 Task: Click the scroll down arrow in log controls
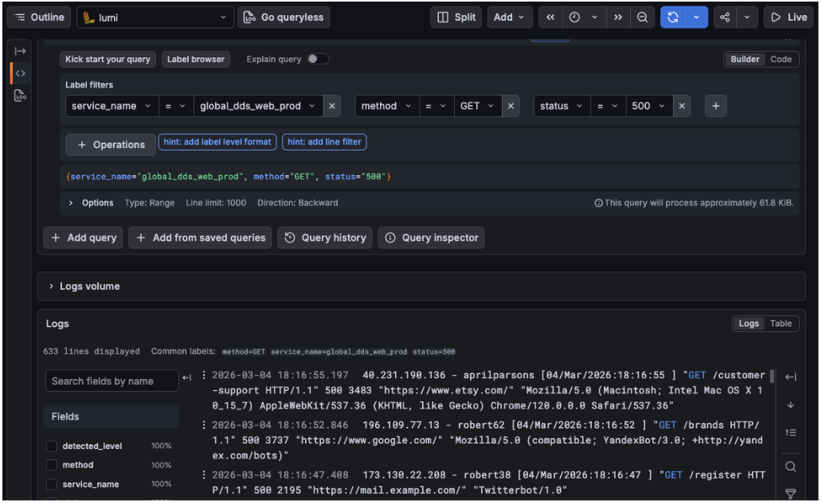(791, 405)
